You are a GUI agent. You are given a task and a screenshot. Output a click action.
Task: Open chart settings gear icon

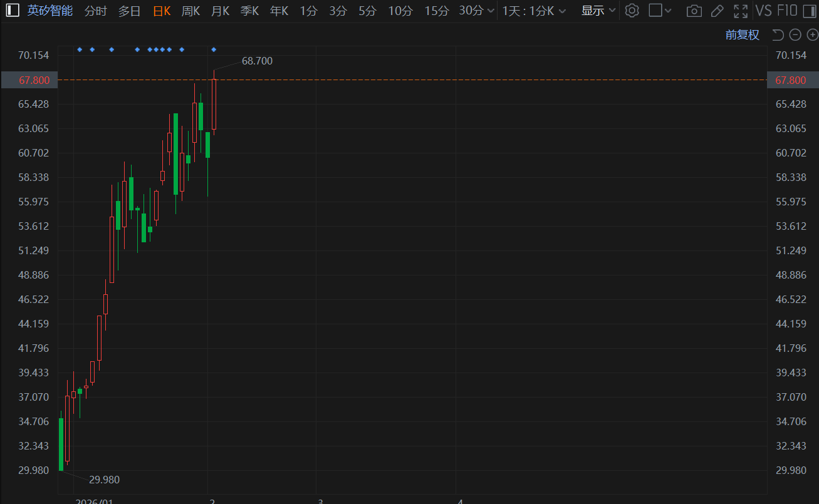pos(632,11)
